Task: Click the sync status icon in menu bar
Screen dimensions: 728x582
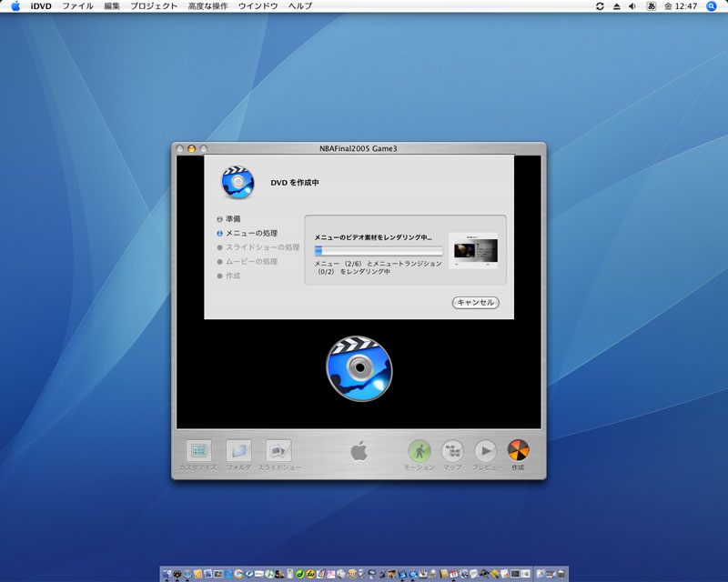Action: (600, 6)
